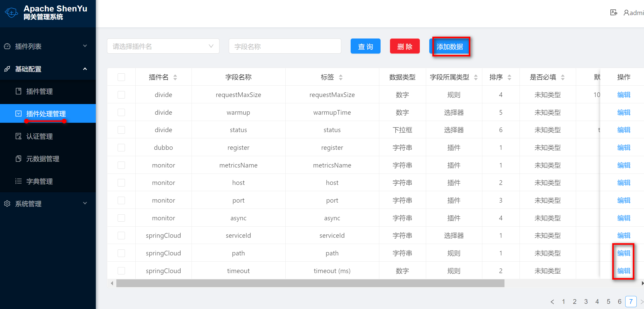This screenshot has width=644, height=309.
Task: Go to previous page arrow in pagination
Action: tap(552, 302)
